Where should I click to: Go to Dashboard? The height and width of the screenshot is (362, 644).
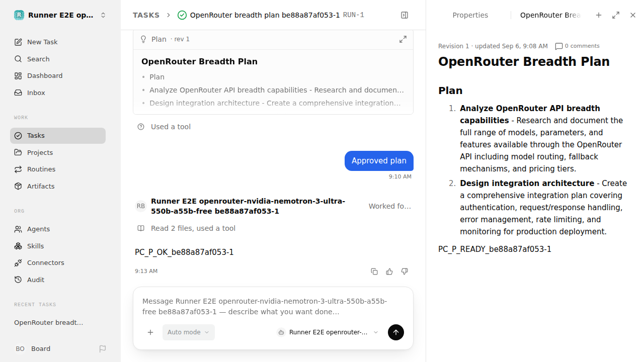click(x=58, y=75)
